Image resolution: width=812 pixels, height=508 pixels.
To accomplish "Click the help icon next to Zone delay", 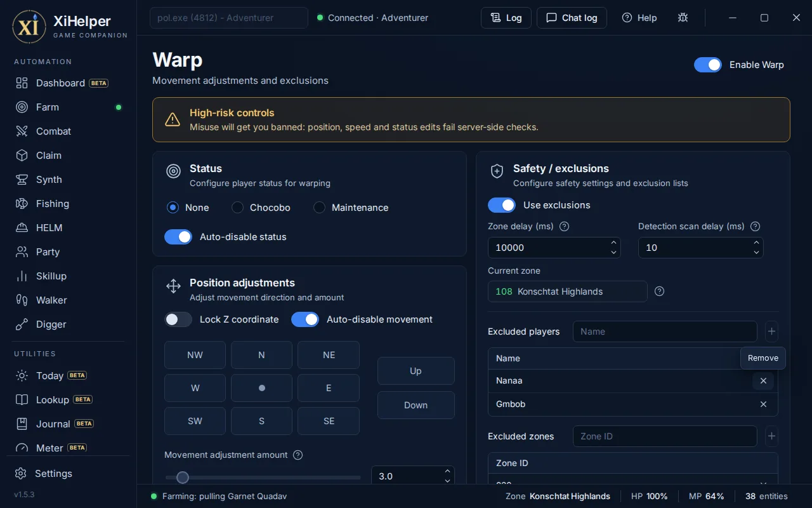I will click(x=564, y=226).
